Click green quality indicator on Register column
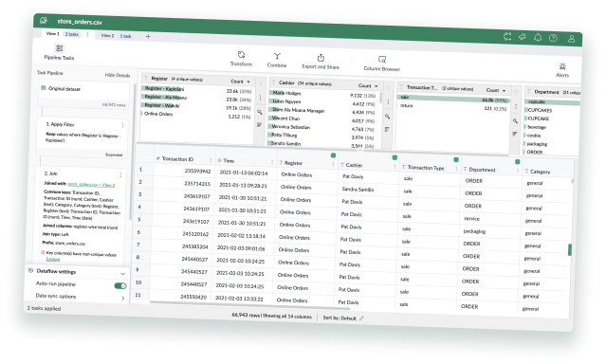Image resolution: width=606 pixels, height=364 pixels. tap(333, 155)
